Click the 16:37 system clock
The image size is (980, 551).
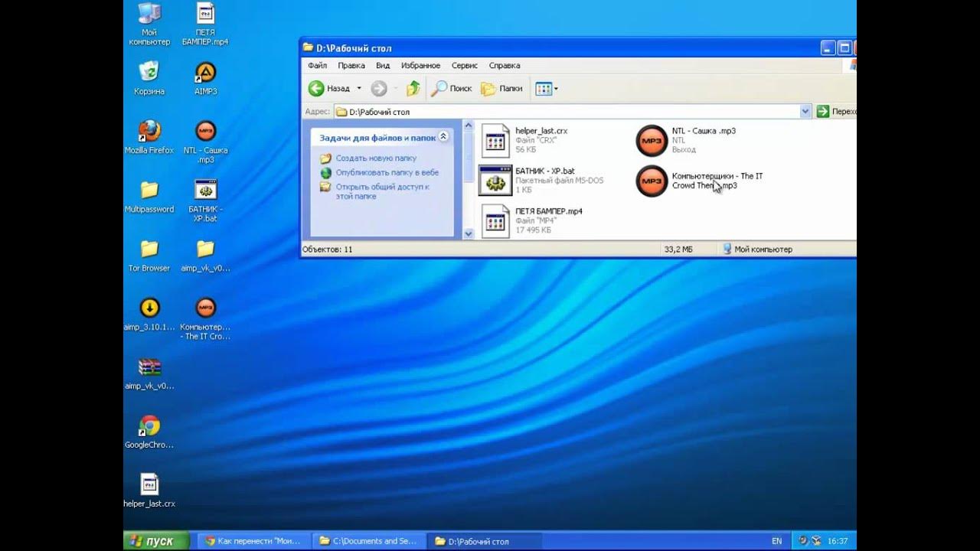(x=838, y=541)
